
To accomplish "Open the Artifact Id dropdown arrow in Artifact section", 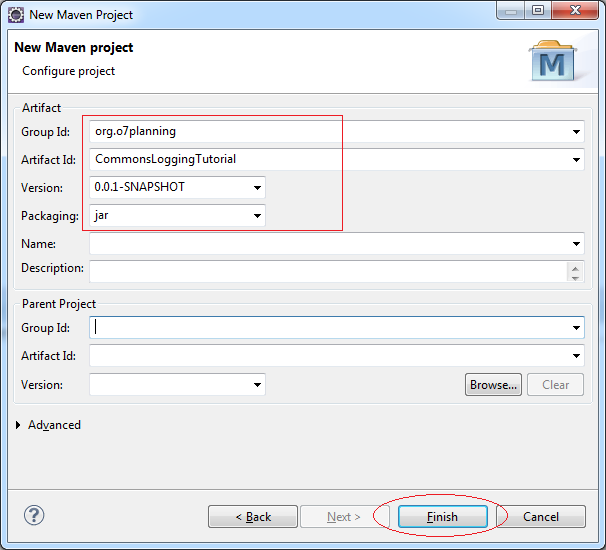I will point(576,160).
